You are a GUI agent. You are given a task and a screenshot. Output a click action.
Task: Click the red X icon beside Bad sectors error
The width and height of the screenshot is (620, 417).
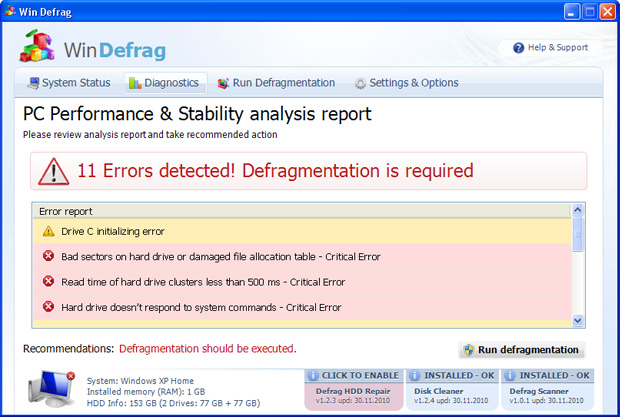(x=49, y=256)
